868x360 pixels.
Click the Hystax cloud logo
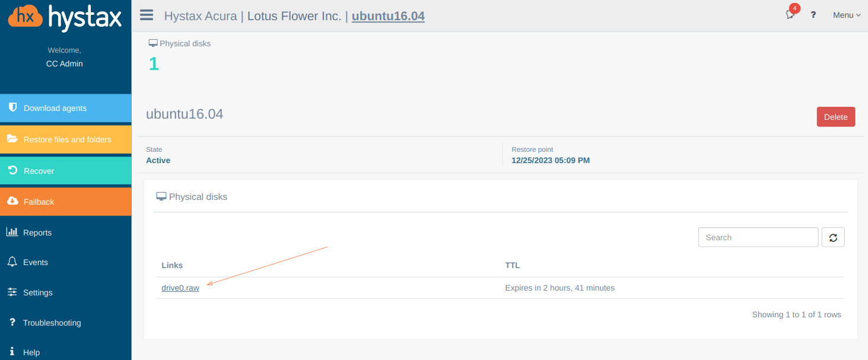point(26,18)
